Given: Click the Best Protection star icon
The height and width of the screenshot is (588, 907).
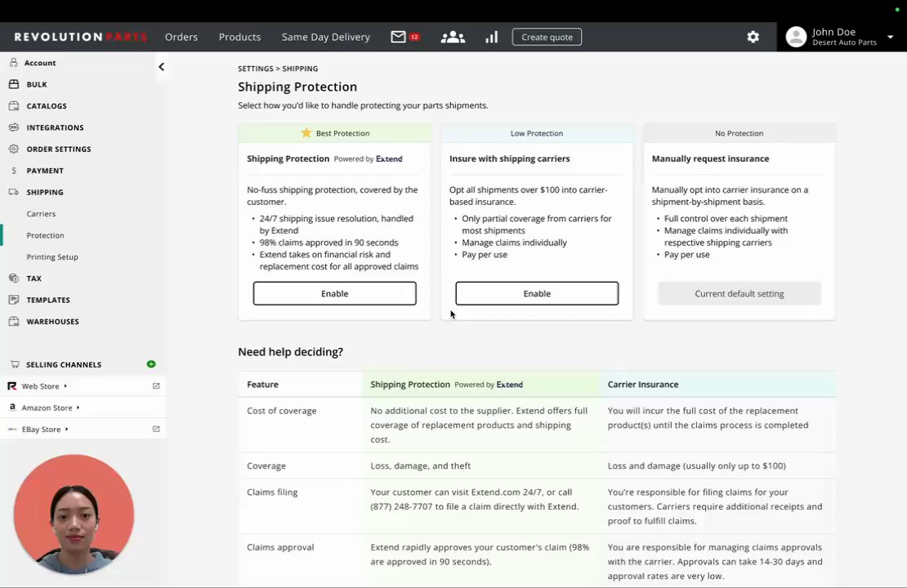Looking at the screenshot, I should coord(306,133).
